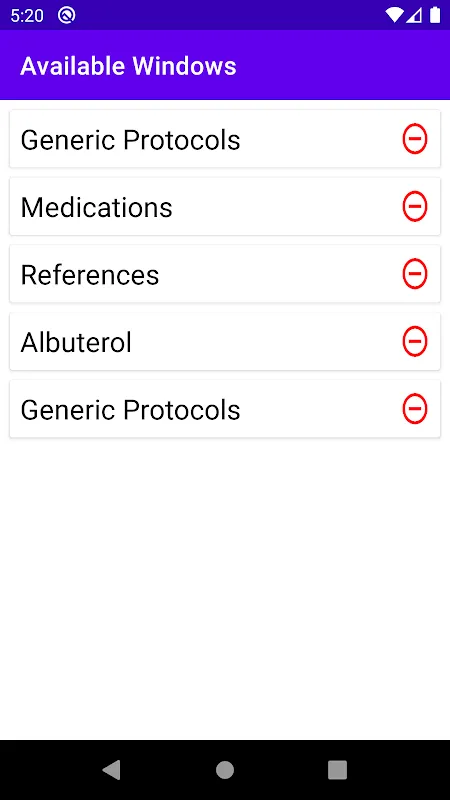Tap the Android back navigation button
This screenshot has width=450, height=800.
[112, 769]
